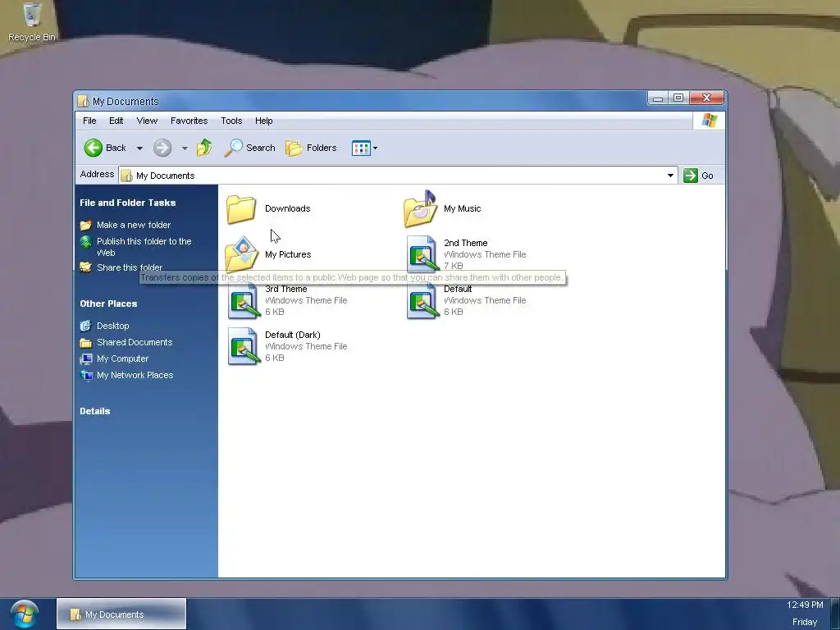Click Publish this folder to the Web
This screenshot has height=630, width=840.
(x=144, y=247)
